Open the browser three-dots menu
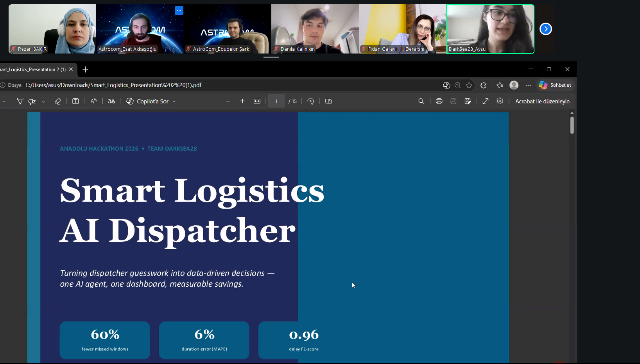This screenshot has width=640, height=364. pos(528,85)
